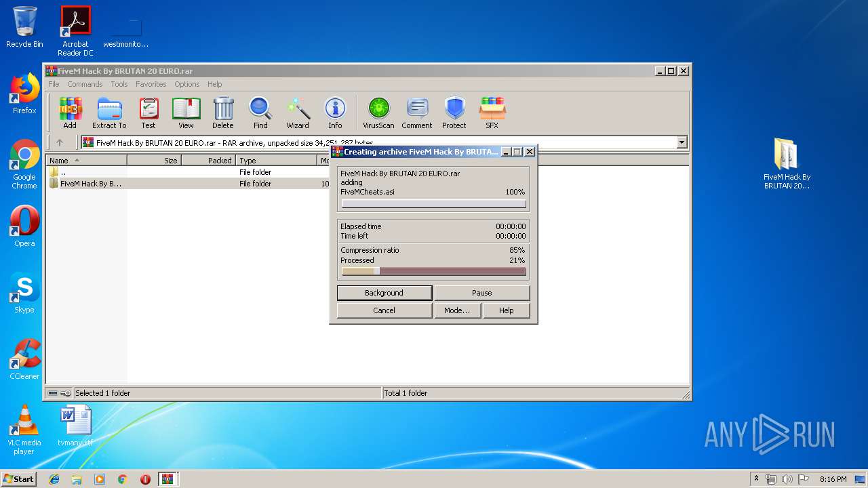Image resolution: width=868 pixels, height=488 pixels.
Task: Click the Background button in progress dialog
Action: (384, 293)
